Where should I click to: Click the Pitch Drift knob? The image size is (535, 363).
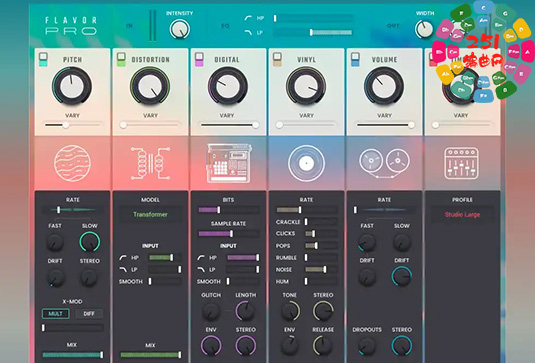55,277
